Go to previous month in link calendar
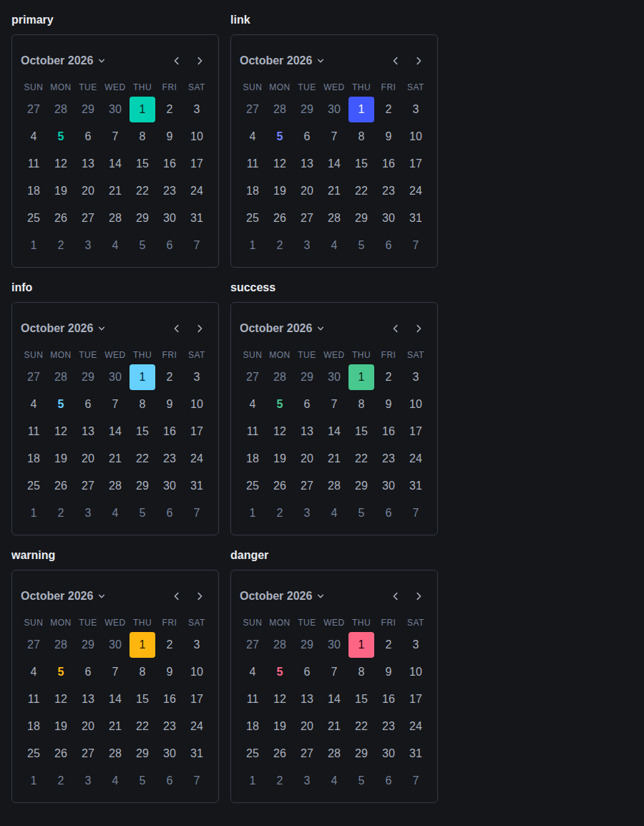 (396, 61)
